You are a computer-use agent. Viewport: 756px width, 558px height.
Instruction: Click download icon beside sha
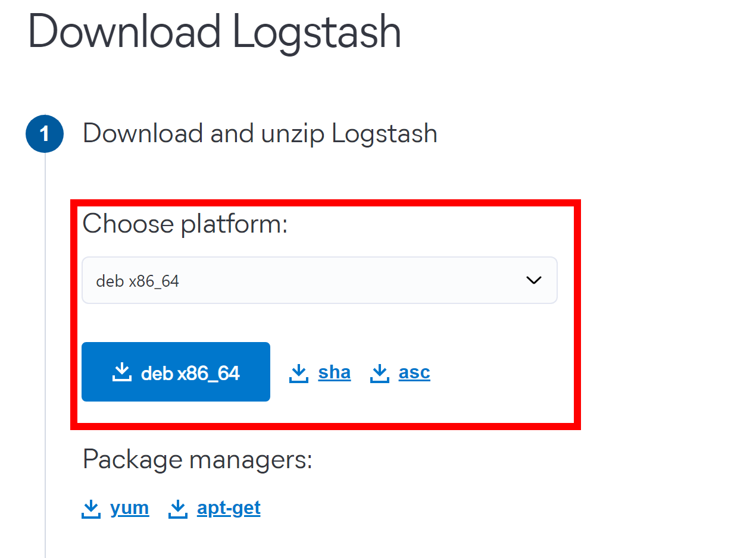299,374
